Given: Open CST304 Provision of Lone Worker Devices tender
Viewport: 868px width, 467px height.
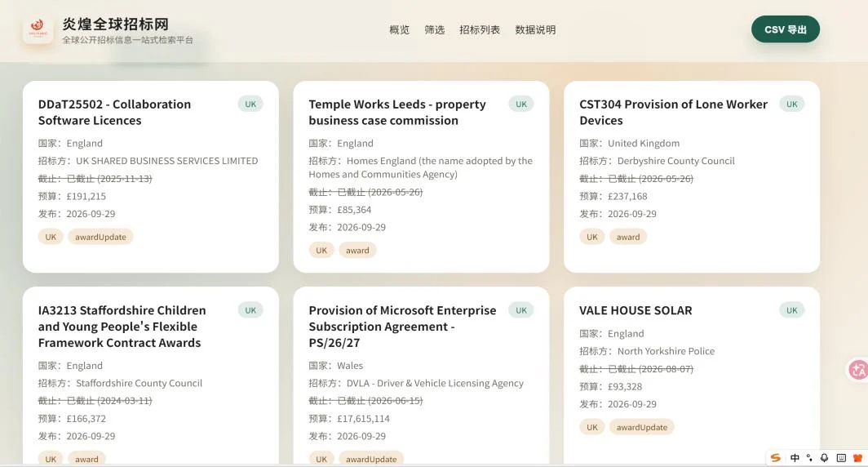Looking at the screenshot, I should 673,113.
